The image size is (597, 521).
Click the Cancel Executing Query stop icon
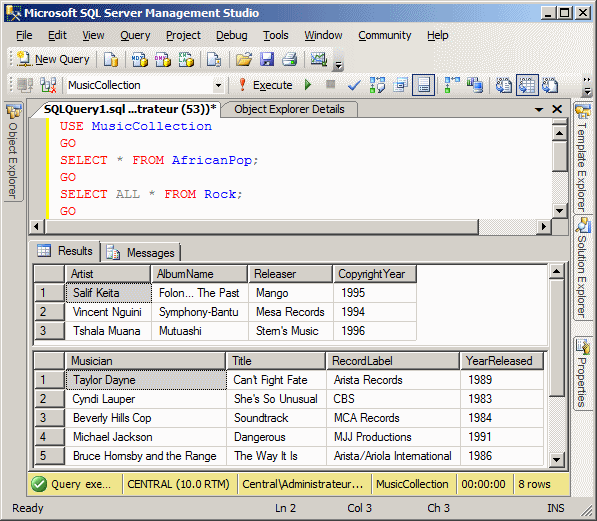coord(330,84)
